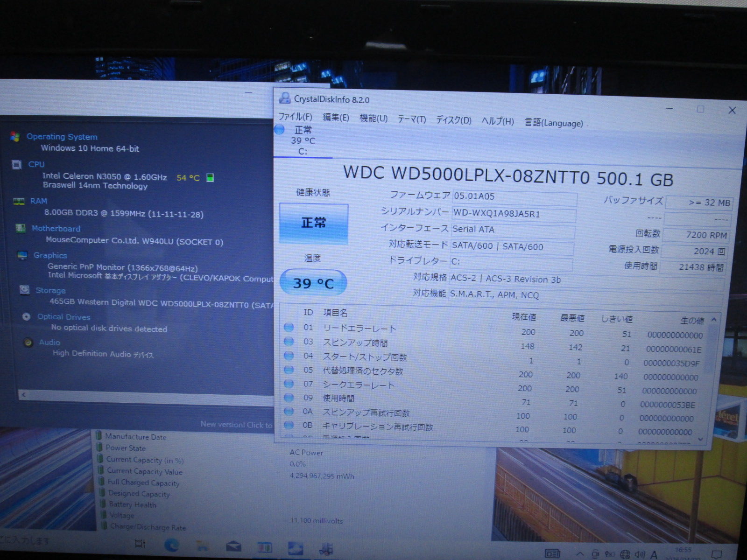This screenshot has height=560, width=747.
Task: Click the New version notification link
Action: point(236,424)
